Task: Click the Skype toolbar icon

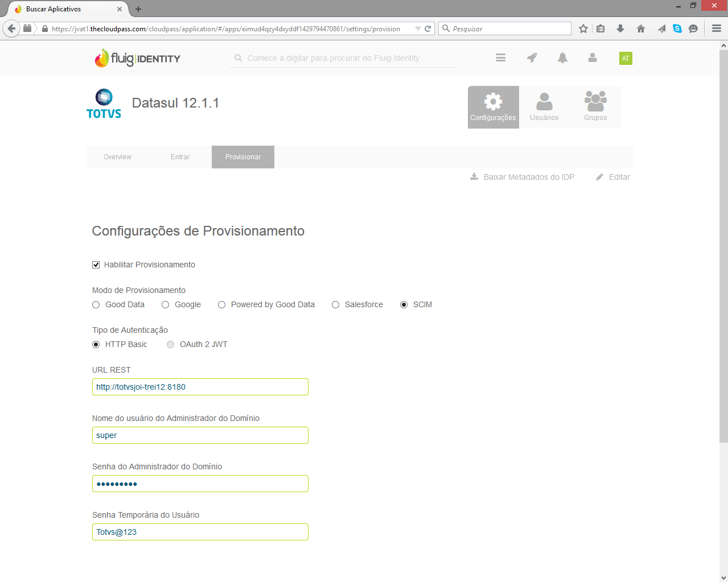Action: point(677,28)
